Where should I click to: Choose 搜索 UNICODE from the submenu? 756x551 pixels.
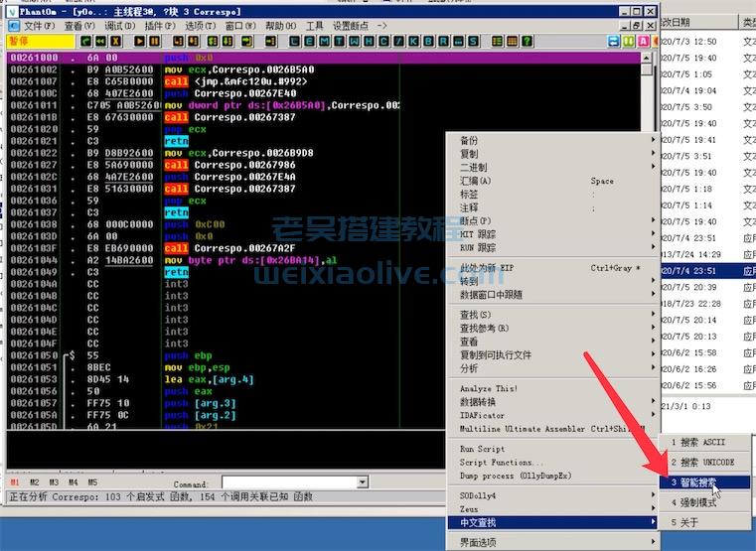[x=702, y=463]
